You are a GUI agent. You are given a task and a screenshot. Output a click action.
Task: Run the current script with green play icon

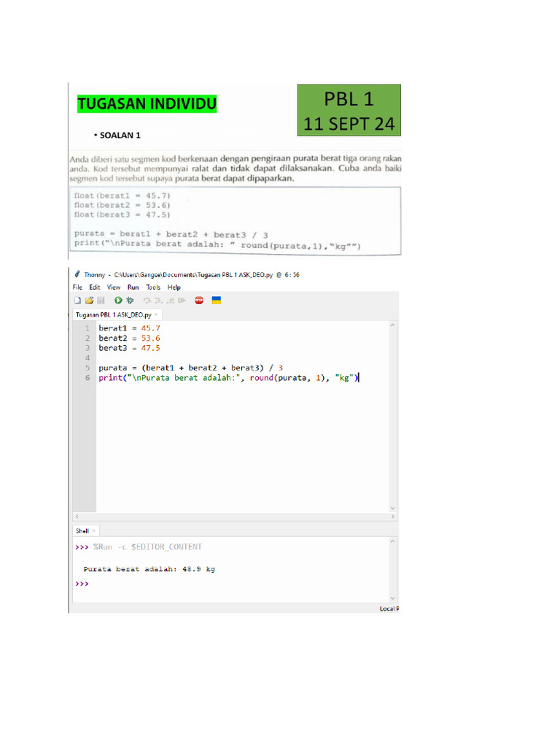(118, 301)
